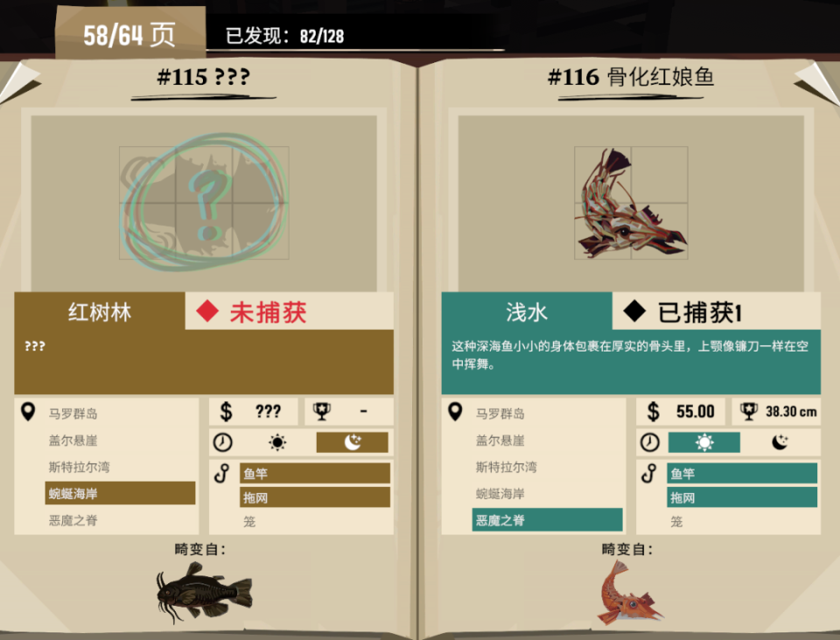The height and width of the screenshot is (640, 840).
Task: Click the dollar price icon beside 55.00
Action: pyautogui.click(x=653, y=412)
